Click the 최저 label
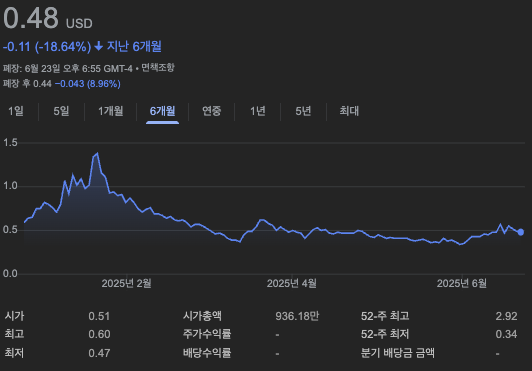The image size is (532, 371). pos(14,353)
